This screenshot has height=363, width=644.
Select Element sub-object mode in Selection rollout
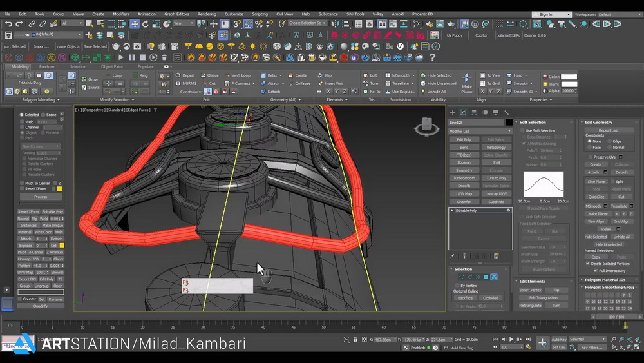click(x=494, y=277)
